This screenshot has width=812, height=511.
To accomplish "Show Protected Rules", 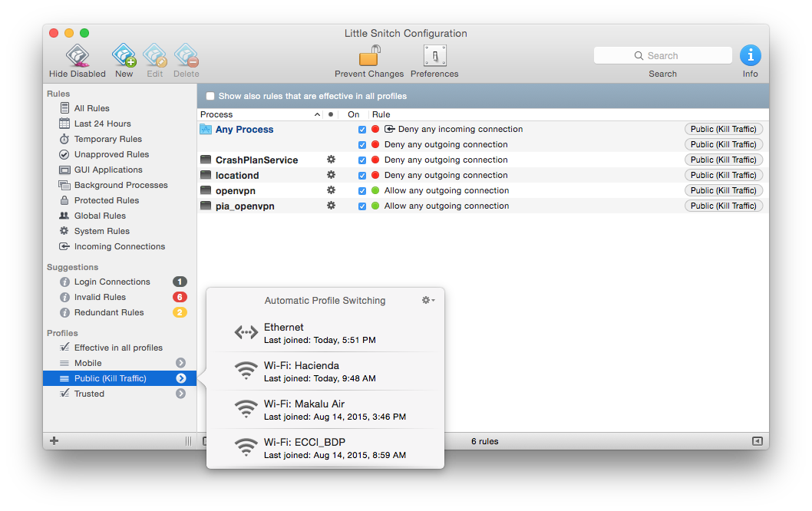I will tap(106, 200).
